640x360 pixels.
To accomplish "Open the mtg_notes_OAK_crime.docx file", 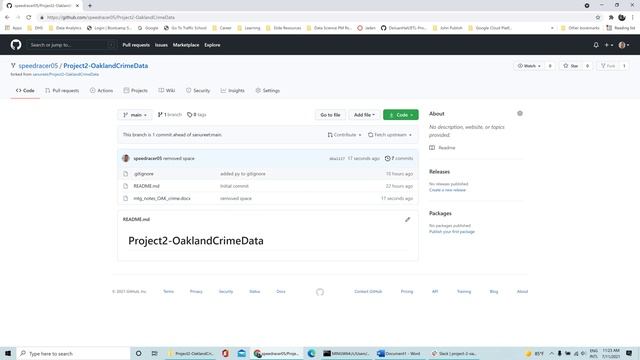I will [162, 198].
